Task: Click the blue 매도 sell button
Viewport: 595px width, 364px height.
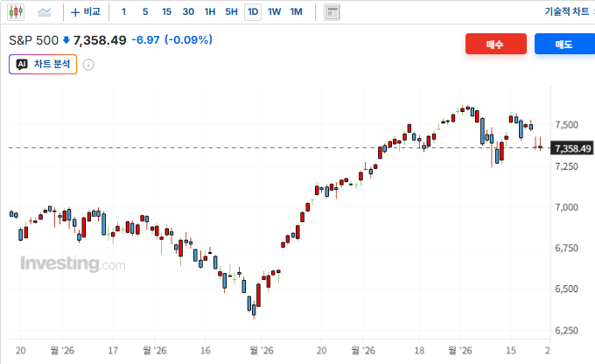Action: 564,44
